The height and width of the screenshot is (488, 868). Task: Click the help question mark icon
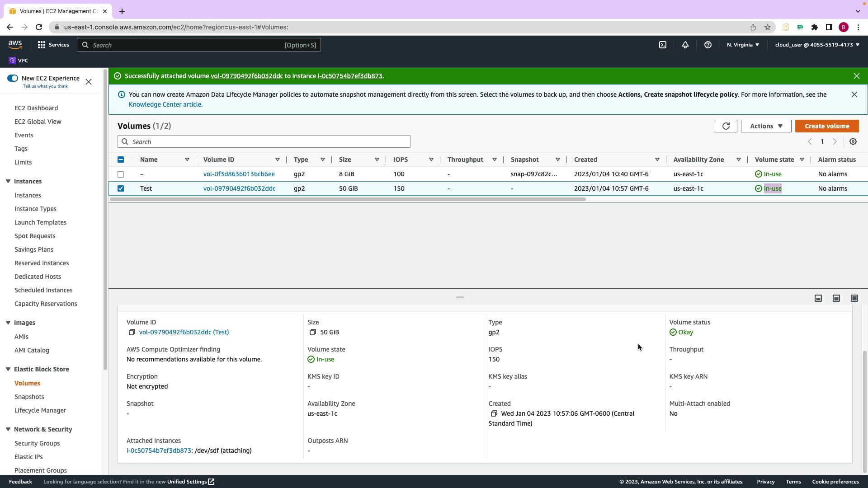[708, 45]
